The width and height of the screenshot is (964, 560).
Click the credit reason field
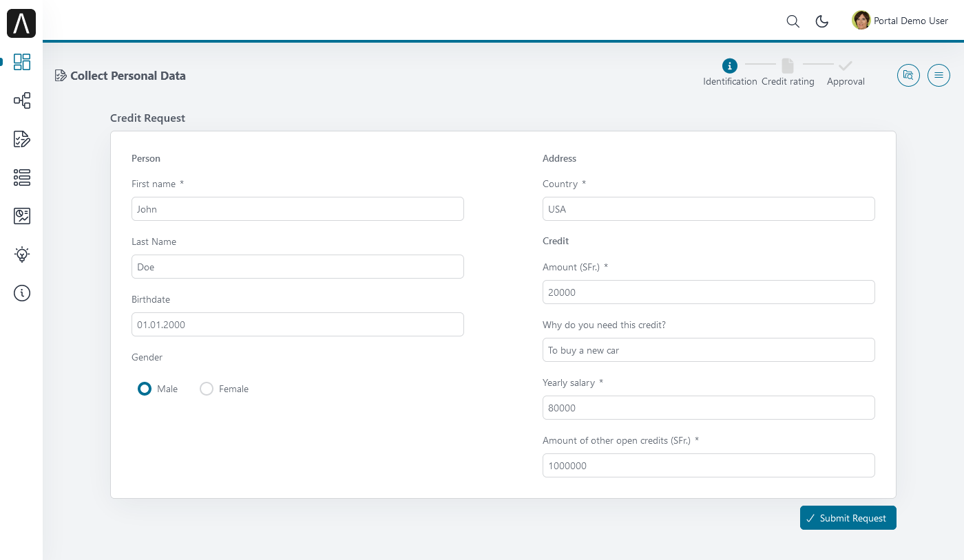click(x=709, y=350)
